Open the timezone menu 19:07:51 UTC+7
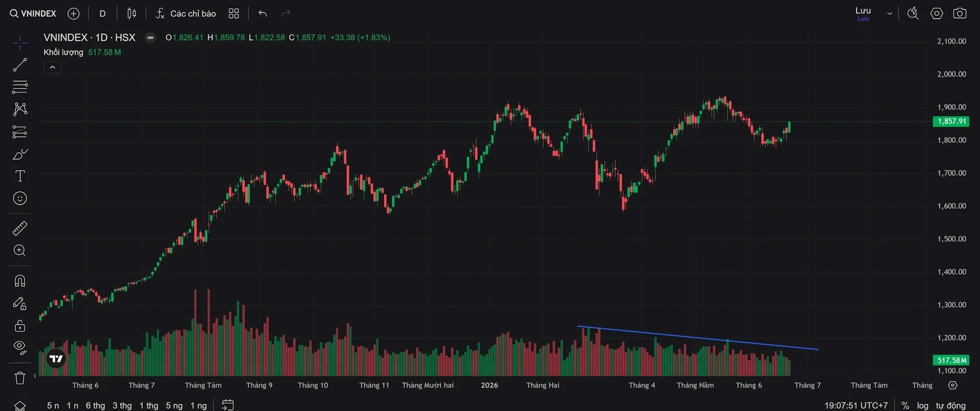 pos(856,405)
